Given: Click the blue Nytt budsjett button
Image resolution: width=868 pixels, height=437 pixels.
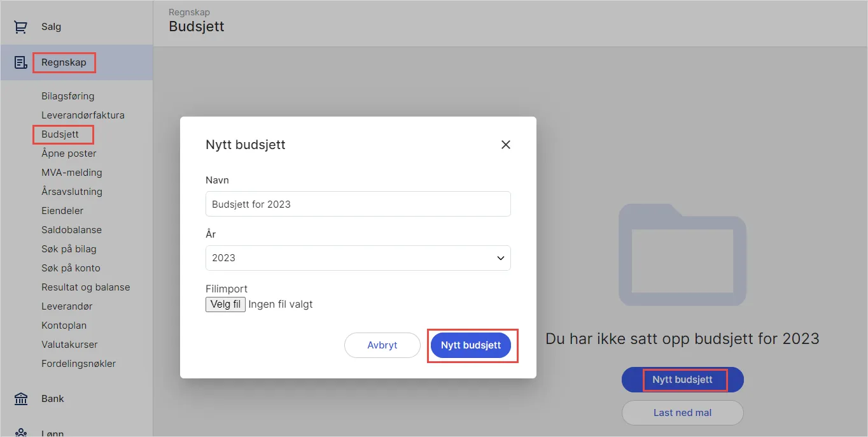Looking at the screenshot, I should [471, 345].
